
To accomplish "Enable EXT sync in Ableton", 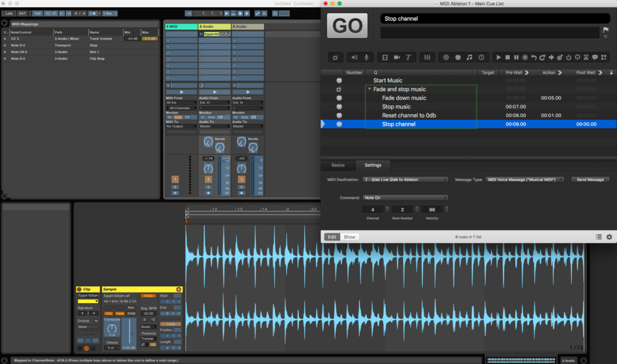I will pyautogui.click(x=22, y=13).
